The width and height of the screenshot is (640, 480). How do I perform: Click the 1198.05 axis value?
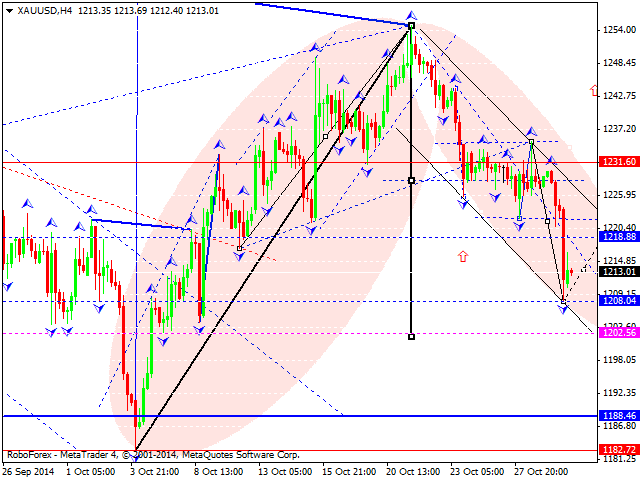pos(620,360)
